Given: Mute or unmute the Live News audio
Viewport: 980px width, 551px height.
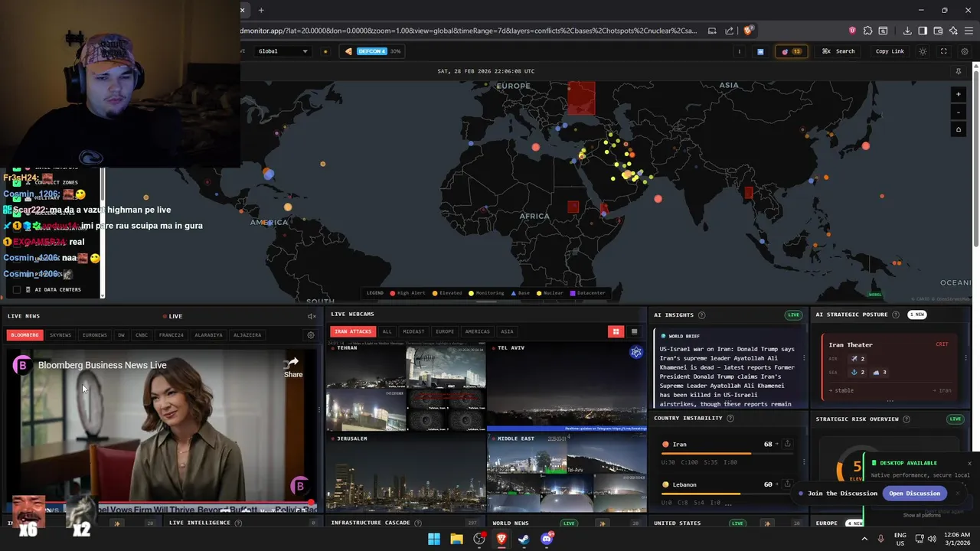Looking at the screenshot, I should pos(312,316).
